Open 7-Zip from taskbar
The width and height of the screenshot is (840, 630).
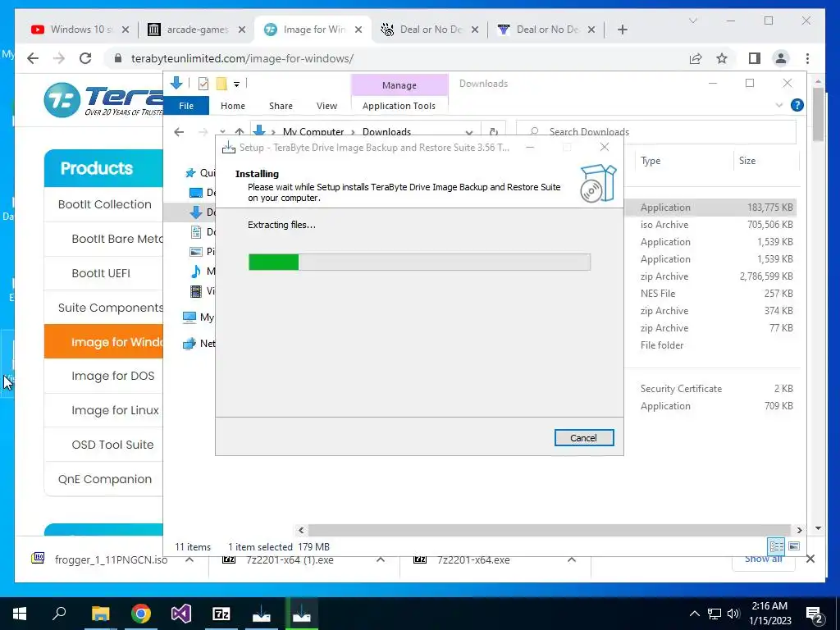pyautogui.click(x=221, y=614)
